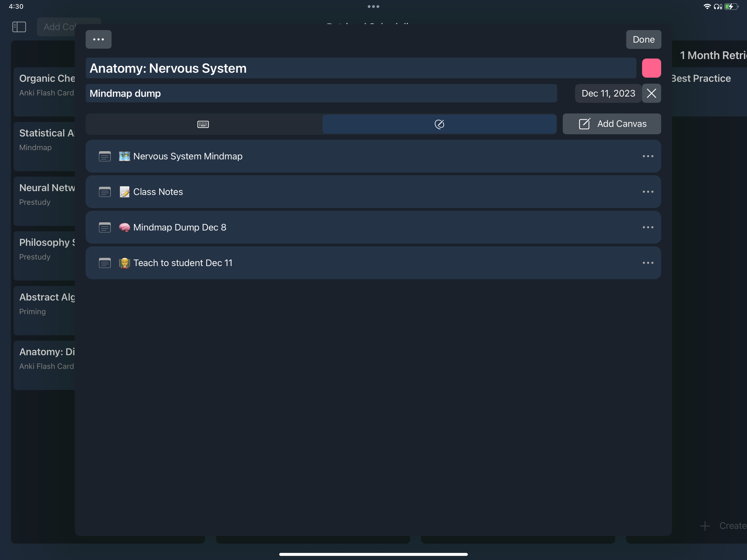The width and height of the screenshot is (747, 560).
Task: Open more options for Mindmap Dump Dec 8
Action: point(648,227)
